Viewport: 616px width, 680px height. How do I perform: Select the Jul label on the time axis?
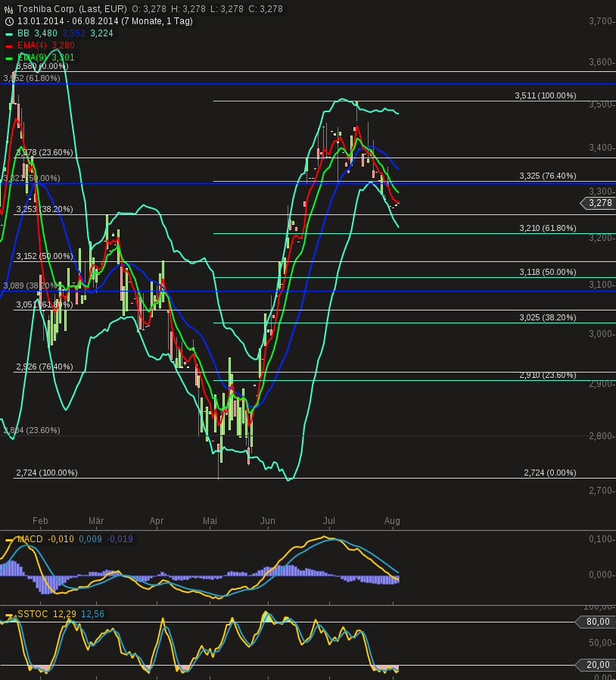point(328,521)
